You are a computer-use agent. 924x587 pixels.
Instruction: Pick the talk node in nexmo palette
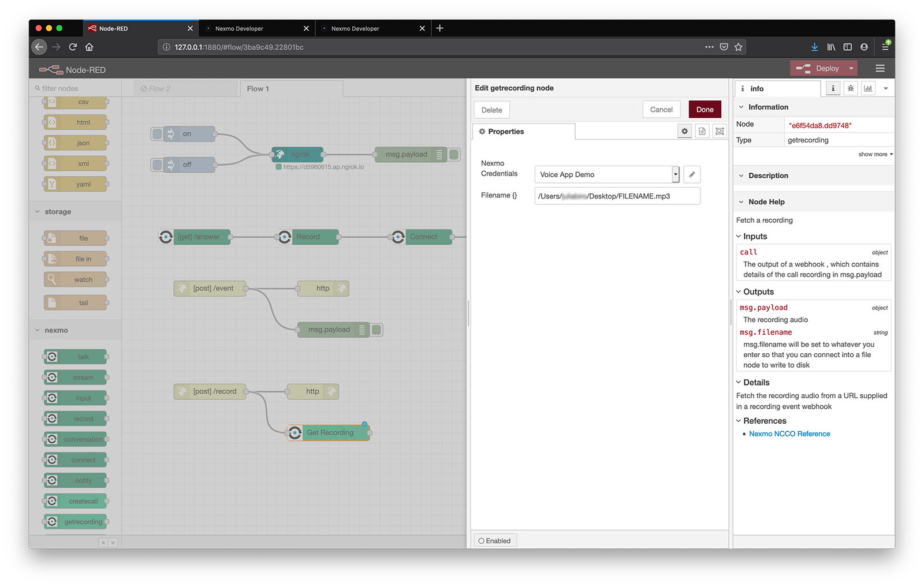[x=76, y=357]
